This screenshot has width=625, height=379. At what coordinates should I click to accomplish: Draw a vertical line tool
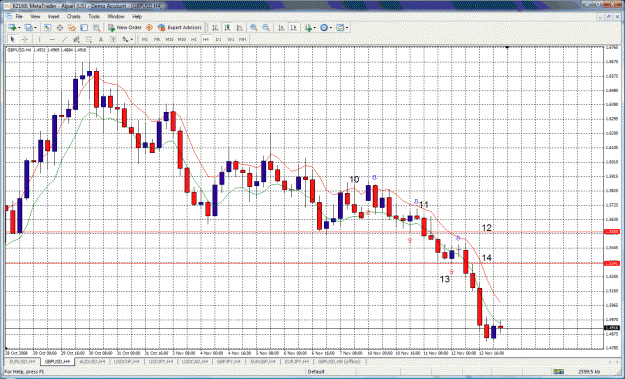tap(39, 39)
